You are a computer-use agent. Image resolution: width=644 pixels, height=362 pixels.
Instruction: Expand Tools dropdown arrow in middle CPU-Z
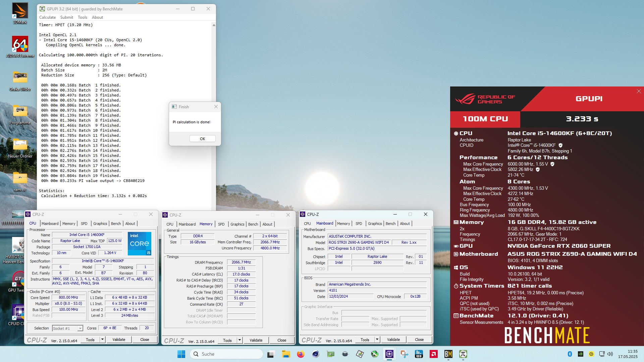(239, 340)
